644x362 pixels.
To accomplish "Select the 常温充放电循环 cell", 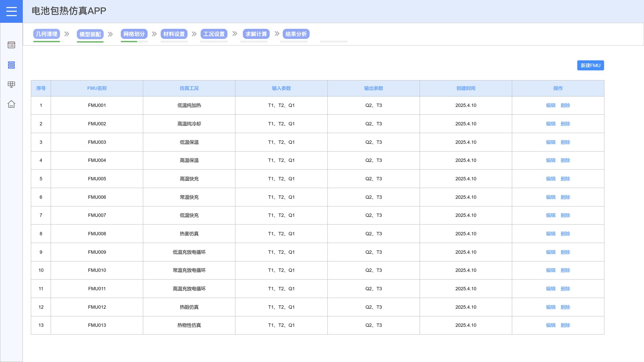I will click(x=189, y=270).
